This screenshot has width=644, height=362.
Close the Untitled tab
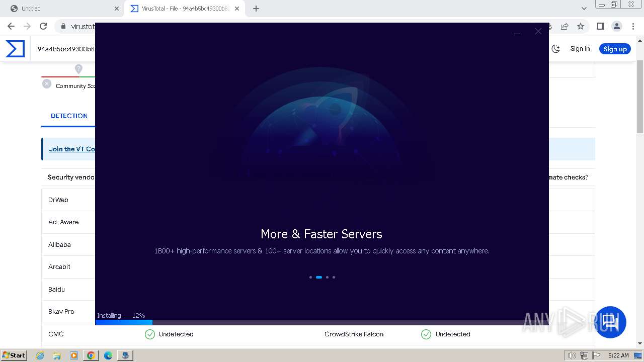tap(117, 9)
